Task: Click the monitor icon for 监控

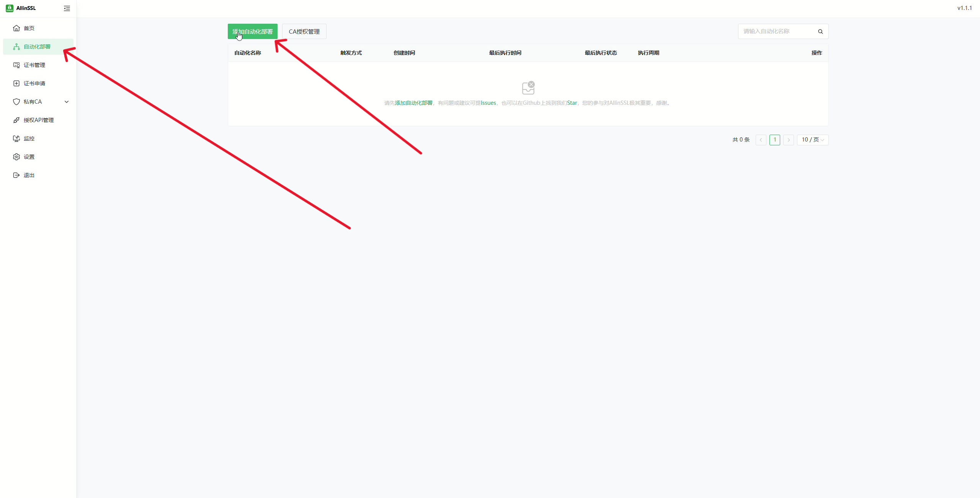Action: coord(16,138)
